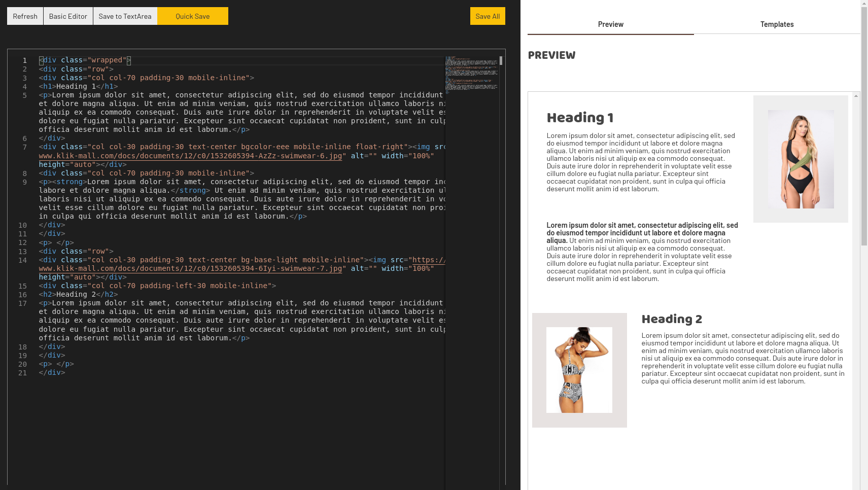Viewport: 868px width, 490px height.
Task: Click the 'Heading 1' title in preview
Action: [580, 118]
